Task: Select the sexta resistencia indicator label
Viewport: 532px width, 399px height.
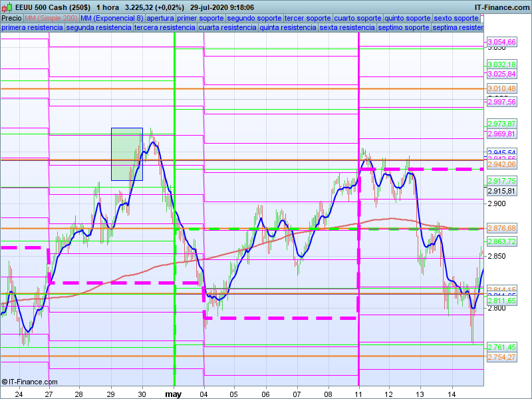Action: tap(346, 28)
